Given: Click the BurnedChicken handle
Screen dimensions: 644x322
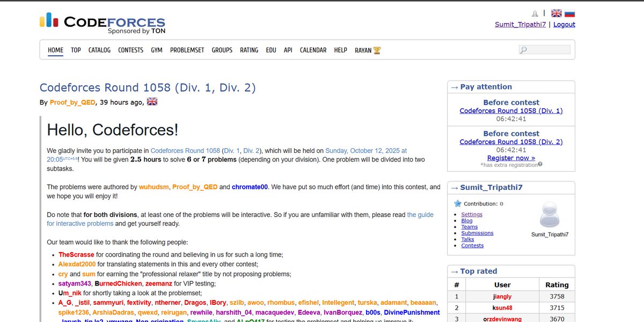Looking at the screenshot, I should click(x=119, y=284).
